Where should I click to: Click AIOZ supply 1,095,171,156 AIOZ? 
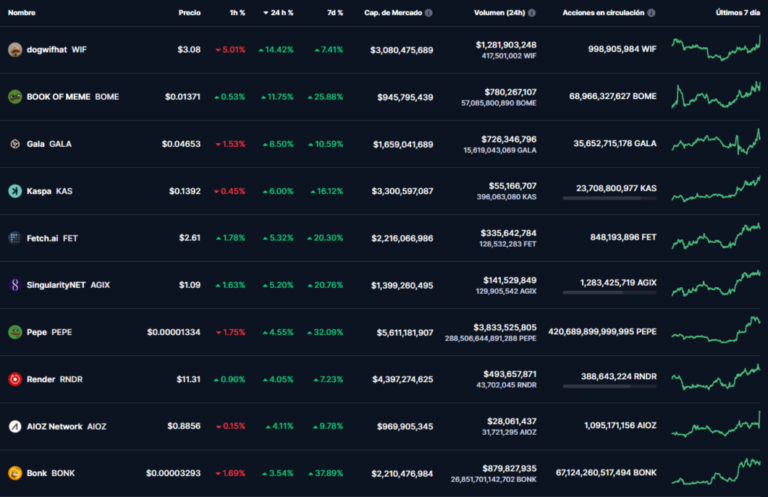coord(620,426)
